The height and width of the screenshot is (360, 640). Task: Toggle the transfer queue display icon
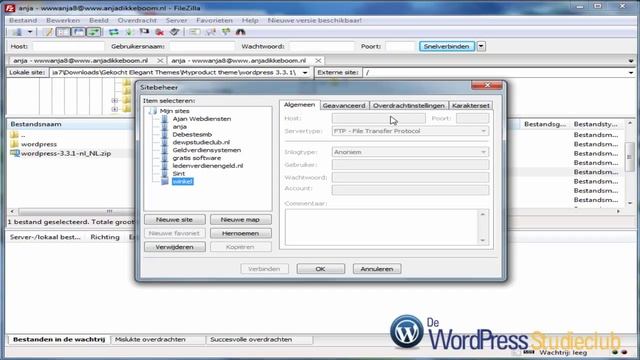tap(93, 32)
